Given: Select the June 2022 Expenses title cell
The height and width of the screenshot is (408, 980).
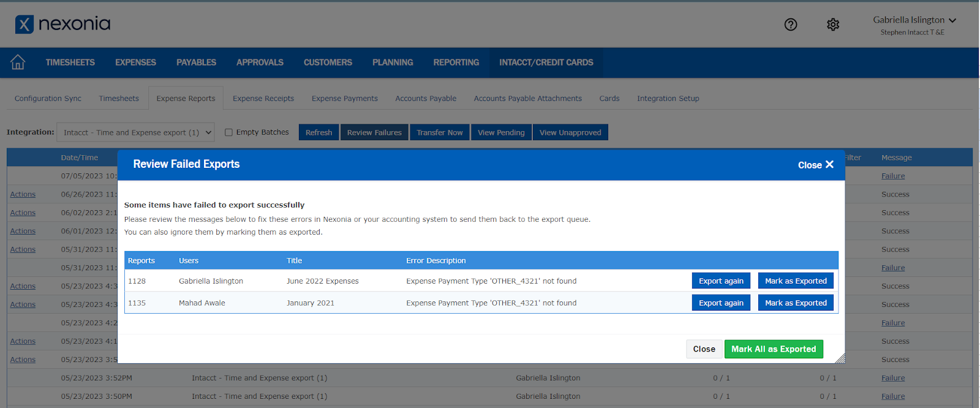Looking at the screenshot, I should click(x=323, y=281).
